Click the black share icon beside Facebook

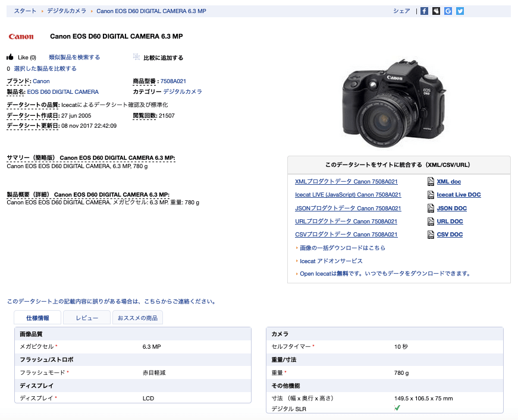(436, 11)
